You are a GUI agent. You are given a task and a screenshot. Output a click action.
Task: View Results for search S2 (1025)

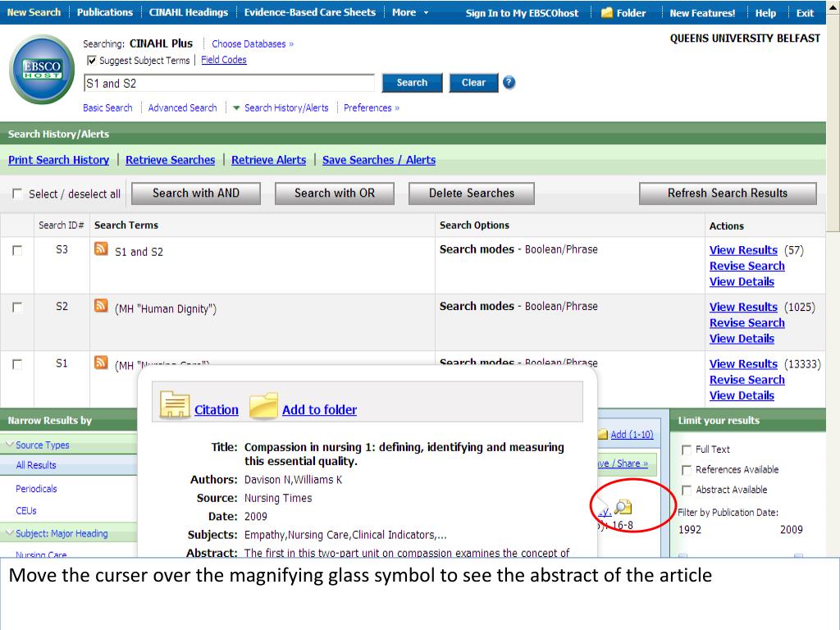click(x=743, y=307)
